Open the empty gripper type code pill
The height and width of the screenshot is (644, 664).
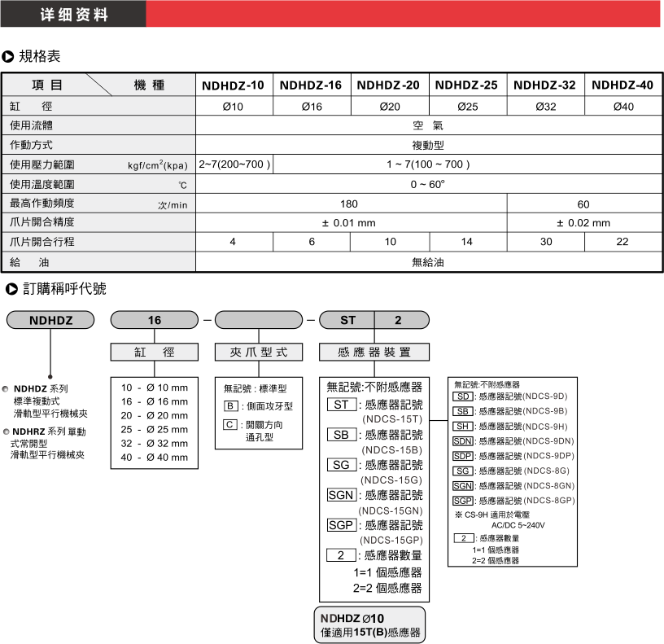[257, 321]
